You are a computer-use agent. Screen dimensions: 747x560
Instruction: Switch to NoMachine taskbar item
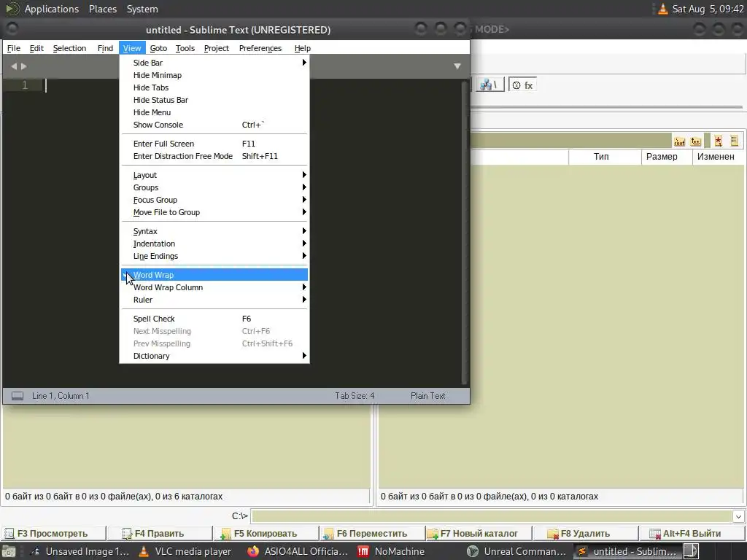[392, 551]
